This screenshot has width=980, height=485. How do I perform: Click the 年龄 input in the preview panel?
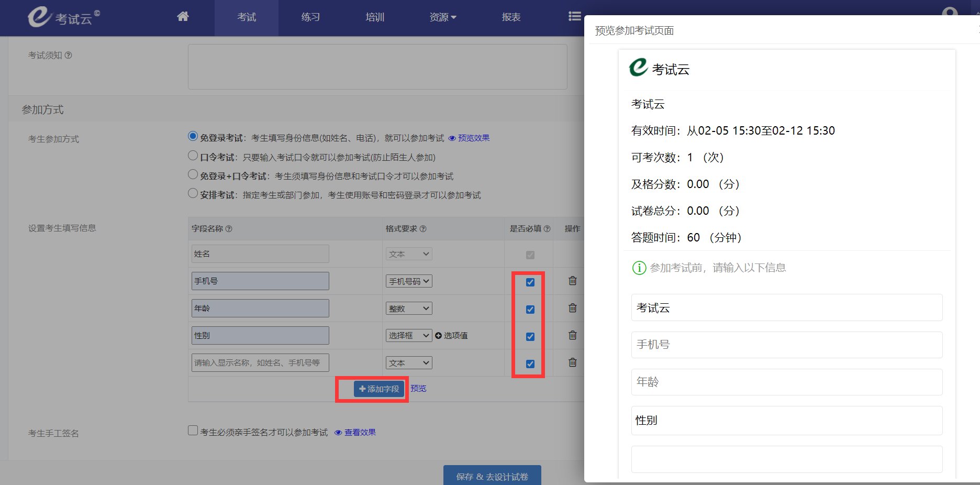[786, 382]
